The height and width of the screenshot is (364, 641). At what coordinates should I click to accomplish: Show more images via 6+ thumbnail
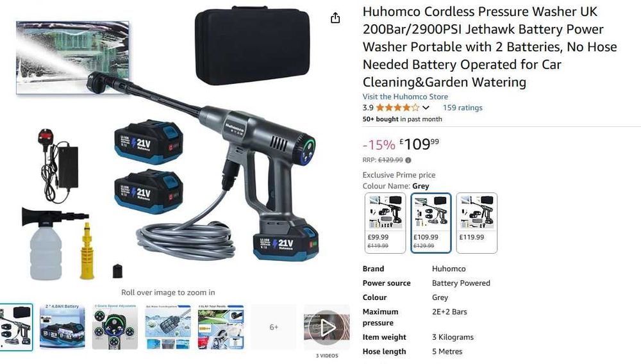[274, 327]
